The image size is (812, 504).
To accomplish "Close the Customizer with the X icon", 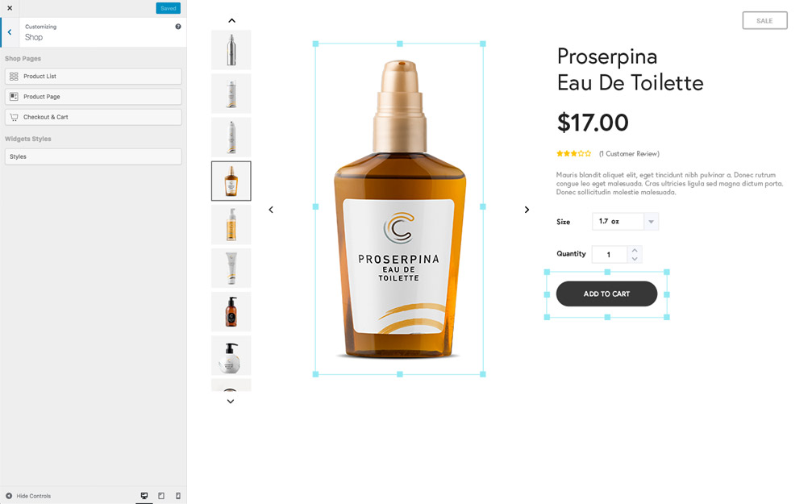I will (x=10, y=8).
